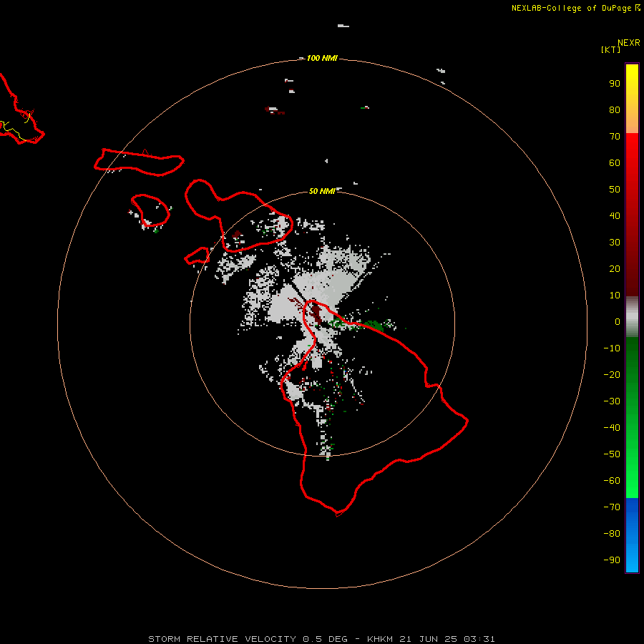The width and height of the screenshot is (644, 644).
Task: Click the -90 value on velocity scale
Action: pyautogui.click(x=612, y=560)
